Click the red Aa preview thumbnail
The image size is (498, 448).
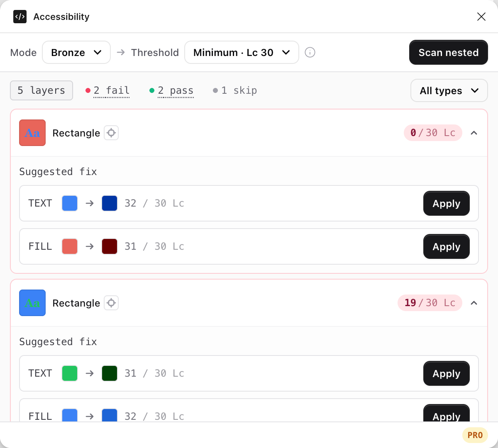[32, 133]
